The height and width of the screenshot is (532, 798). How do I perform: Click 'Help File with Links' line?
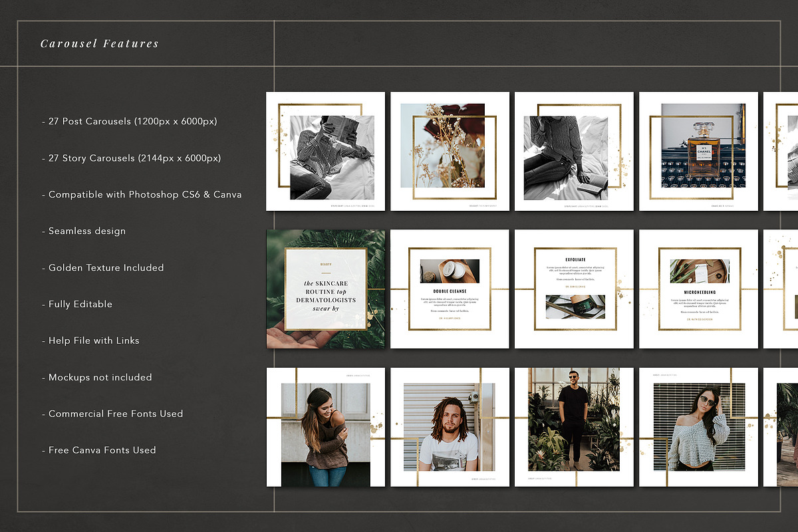point(90,340)
